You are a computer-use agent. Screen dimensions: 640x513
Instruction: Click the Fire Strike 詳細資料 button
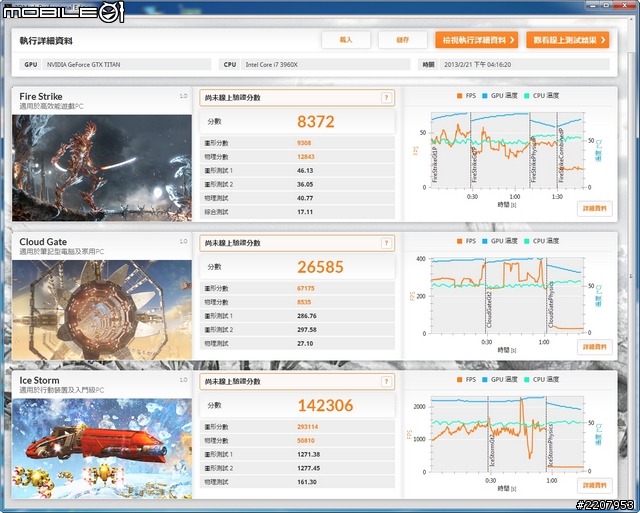[x=595, y=209]
